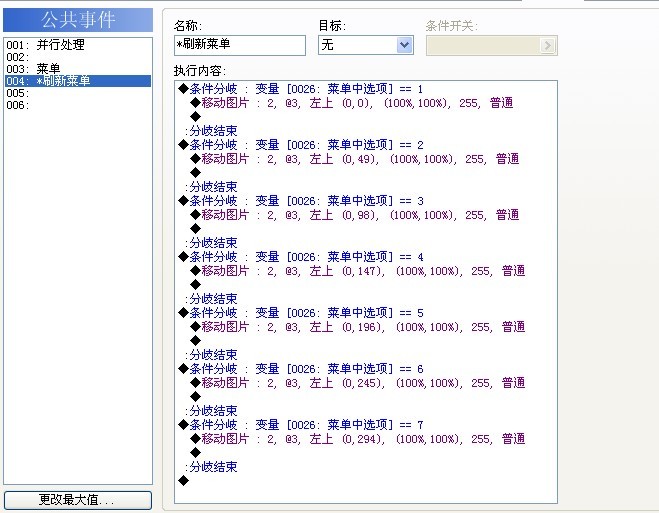Select the 条件分歧 菜单中选项 == 4 line
This screenshot has width=659, height=513.
tap(301, 257)
